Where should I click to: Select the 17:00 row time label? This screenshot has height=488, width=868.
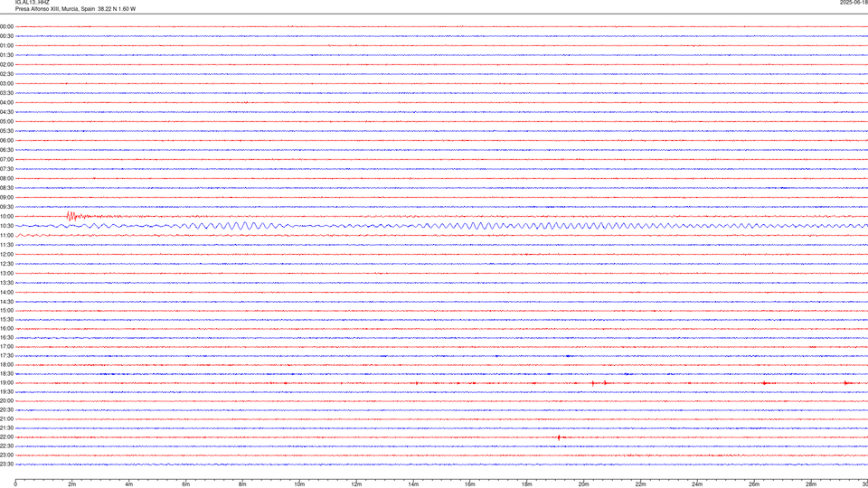tap(6, 347)
